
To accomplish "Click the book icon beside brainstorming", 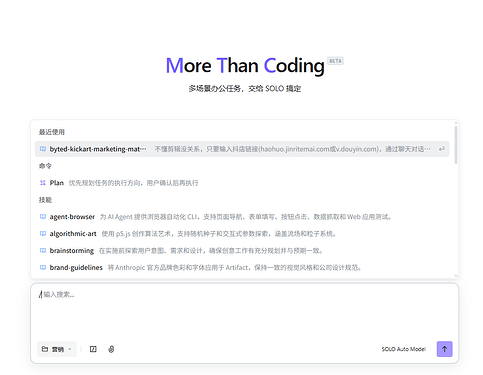I will [x=43, y=250].
